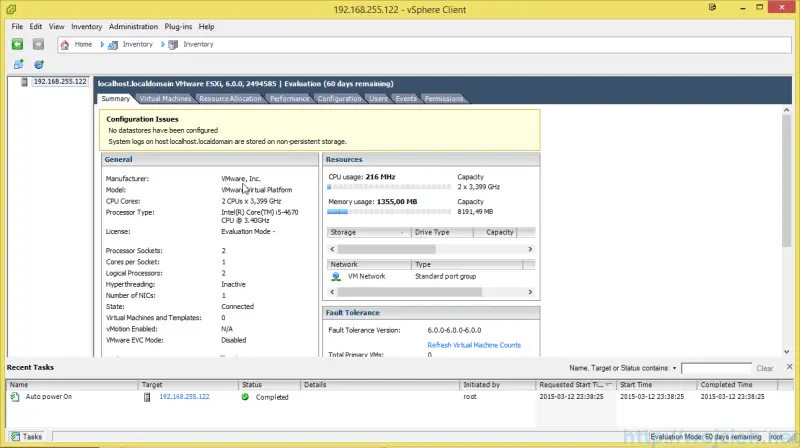Click the green back navigation arrow
Viewport: 800px width, 448px height.
(x=17, y=44)
